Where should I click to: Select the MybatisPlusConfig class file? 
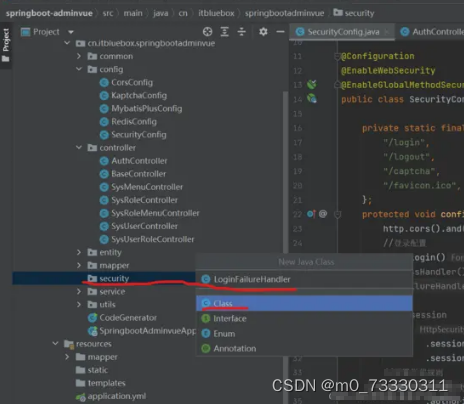pos(141,109)
